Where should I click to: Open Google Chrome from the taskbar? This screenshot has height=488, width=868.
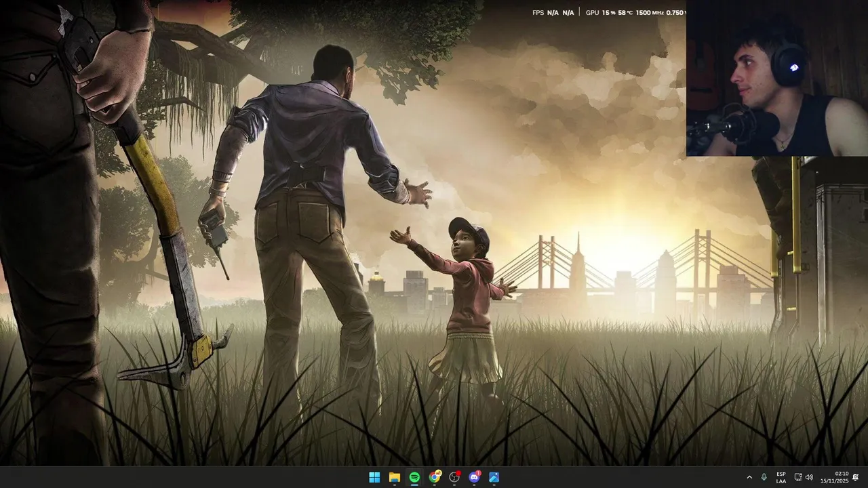tap(435, 477)
